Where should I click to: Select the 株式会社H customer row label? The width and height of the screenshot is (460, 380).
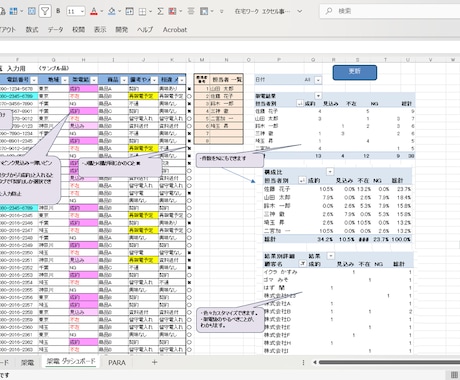pos(277,343)
